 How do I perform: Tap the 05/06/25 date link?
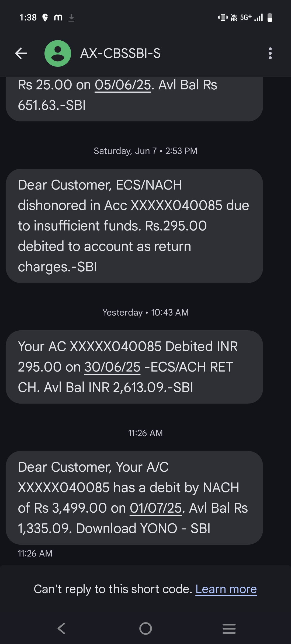(123, 85)
